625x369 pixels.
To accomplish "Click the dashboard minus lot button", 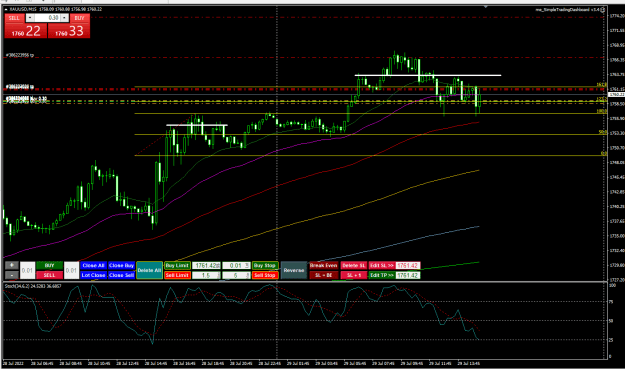I will coord(12,275).
